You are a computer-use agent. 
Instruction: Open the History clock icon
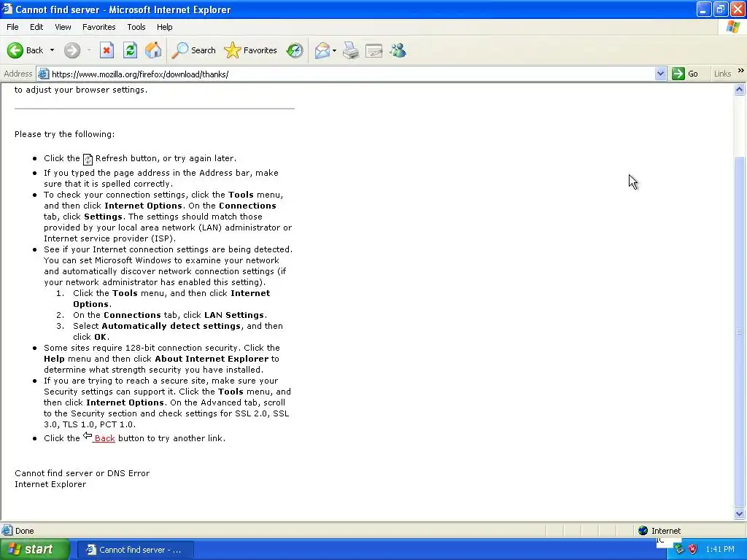tap(295, 50)
